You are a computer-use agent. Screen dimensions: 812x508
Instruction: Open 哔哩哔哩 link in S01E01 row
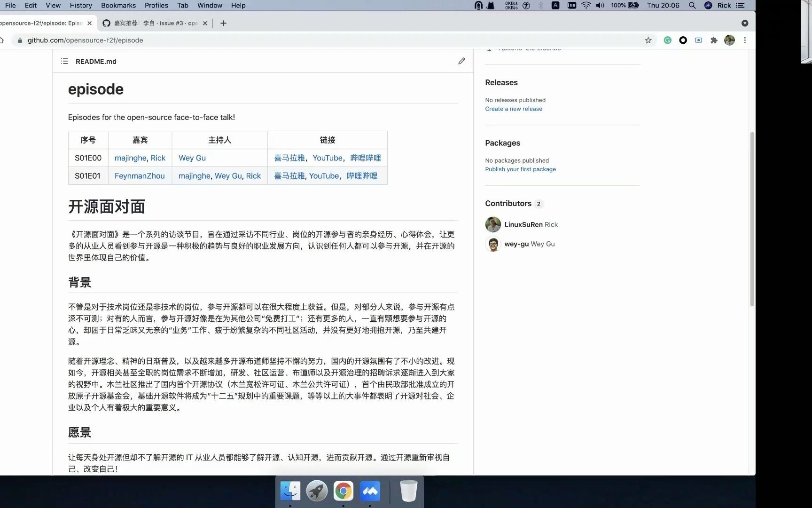pos(362,176)
